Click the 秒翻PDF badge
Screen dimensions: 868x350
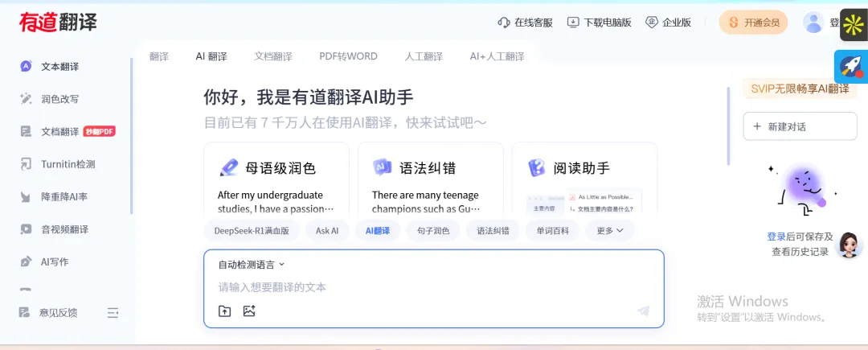[x=99, y=132]
